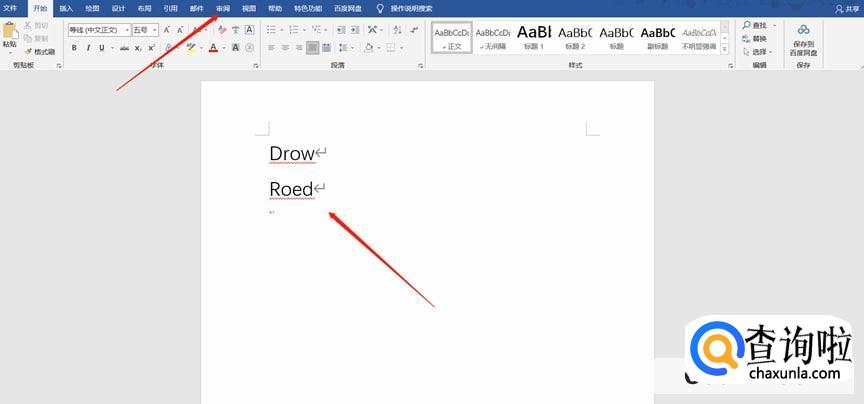The height and width of the screenshot is (404, 864).
Task: Click the Distributed alignment icon
Action: click(x=327, y=48)
